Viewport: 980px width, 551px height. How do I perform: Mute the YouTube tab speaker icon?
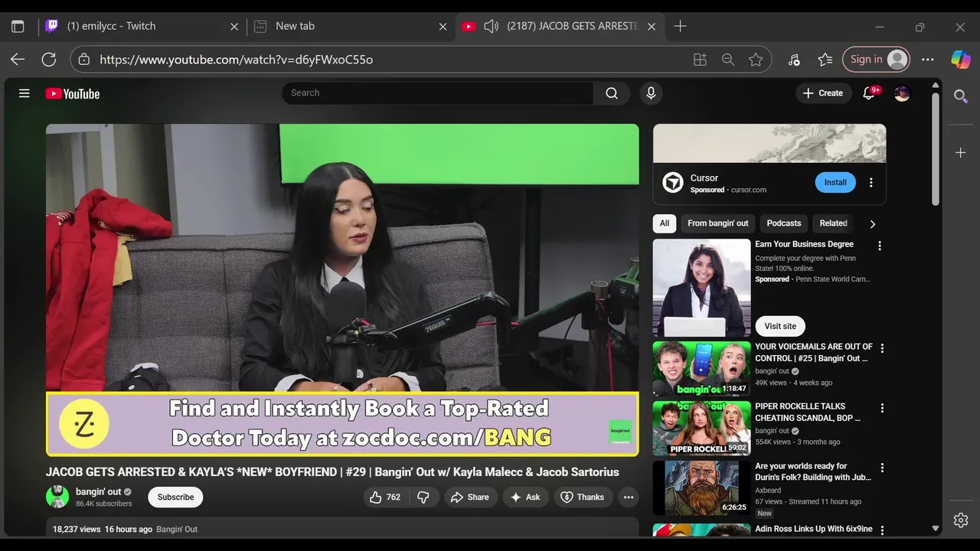[x=491, y=26]
